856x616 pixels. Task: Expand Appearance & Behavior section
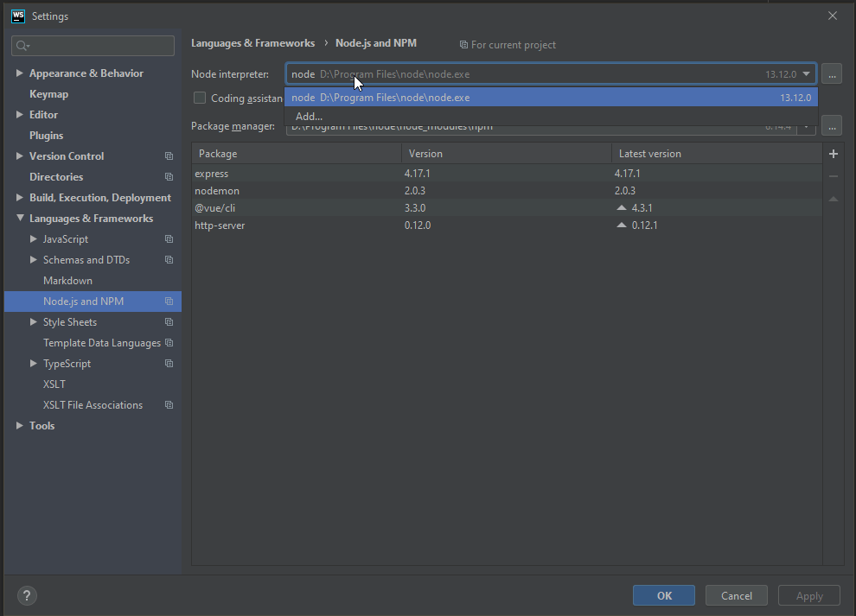click(x=20, y=73)
